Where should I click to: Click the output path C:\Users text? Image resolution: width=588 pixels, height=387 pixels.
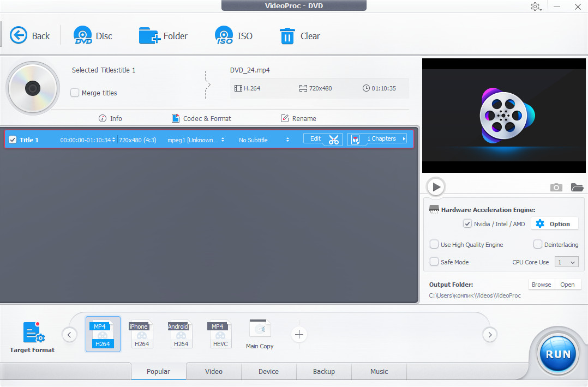(475, 295)
